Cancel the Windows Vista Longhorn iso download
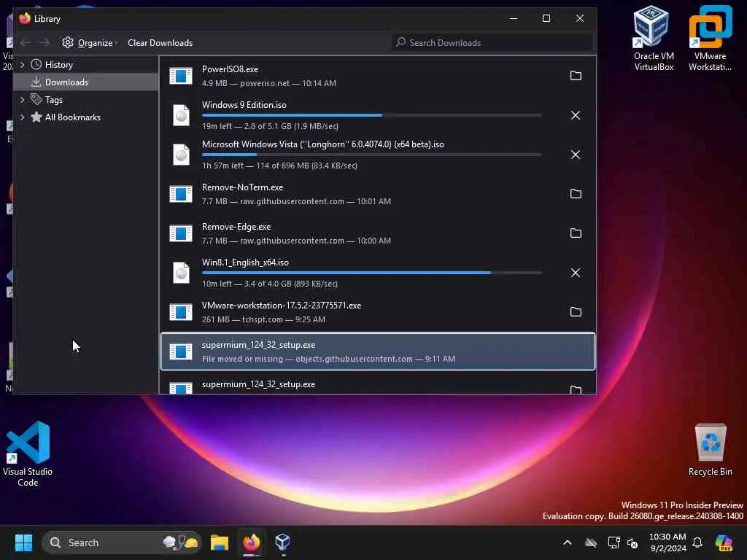The image size is (747, 560). [x=576, y=155]
